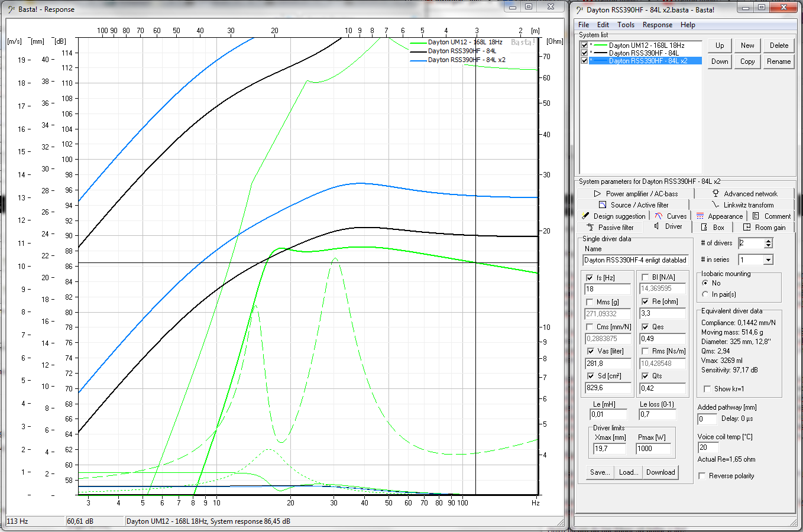Image resolution: width=803 pixels, height=532 pixels.
Task: Select isobaric mounting No option
Action: [x=705, y=283]
